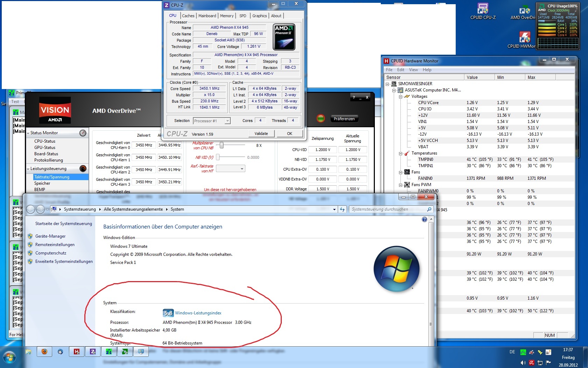Click the Temperatures thermometer icon in HWMonitor
The image size is (588, 368).
tap(407, 153)
